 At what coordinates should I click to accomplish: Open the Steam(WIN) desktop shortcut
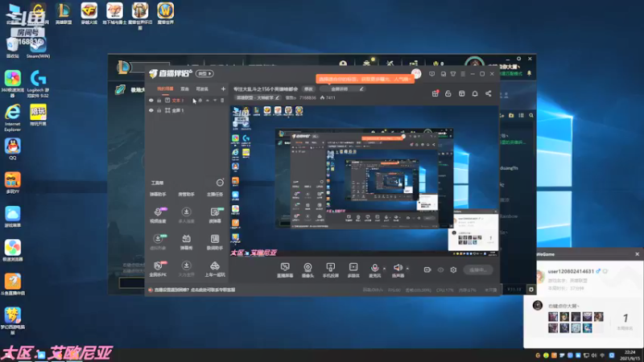38,48
